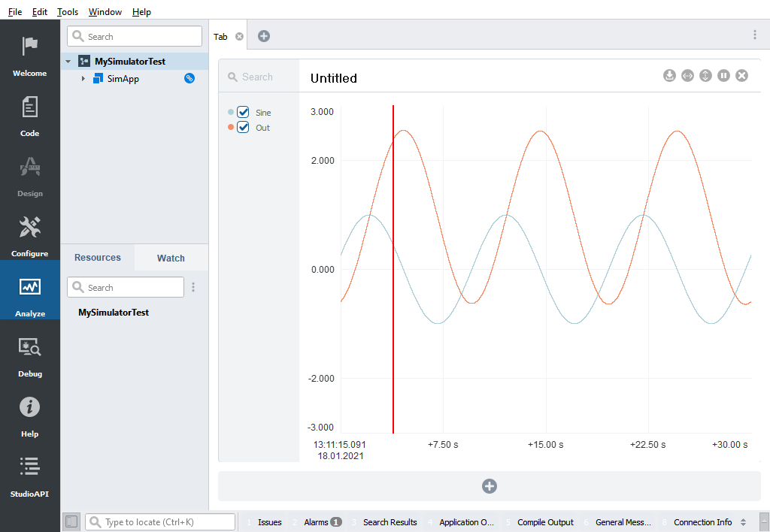Toggle the sidebar visibility button in status bar
Viewport: 770px width, 532px height.
(x=71, y=521)
